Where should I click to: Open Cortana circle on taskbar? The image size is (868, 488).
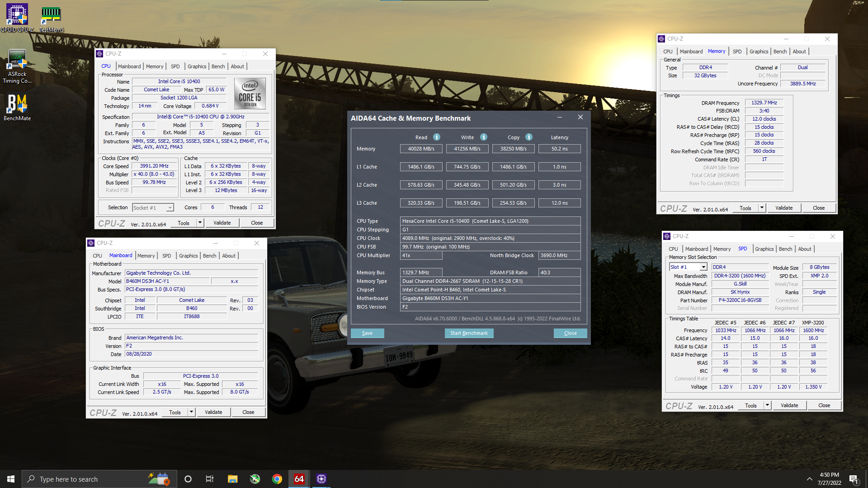tap(188, 479)
